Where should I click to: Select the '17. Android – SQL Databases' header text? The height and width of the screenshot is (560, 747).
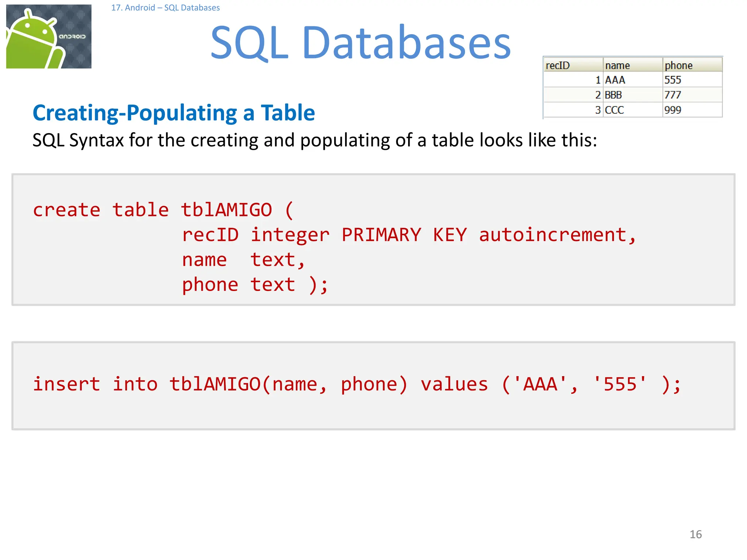coord(165,8)
